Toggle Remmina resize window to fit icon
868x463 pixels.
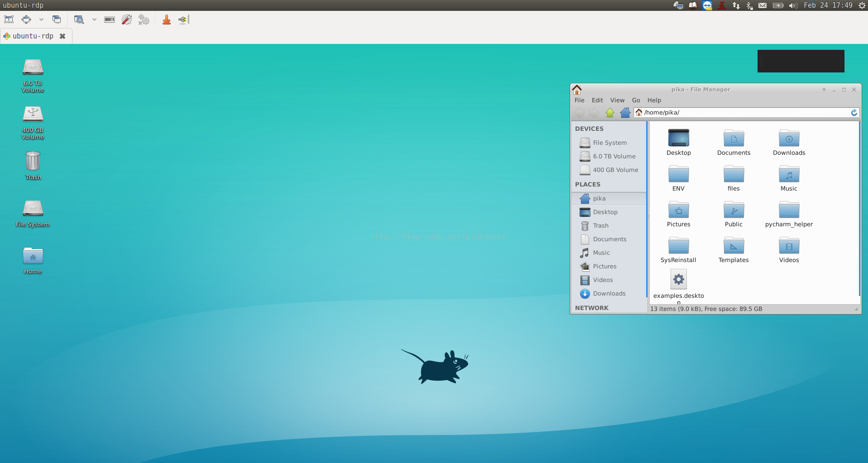[9, 19]
